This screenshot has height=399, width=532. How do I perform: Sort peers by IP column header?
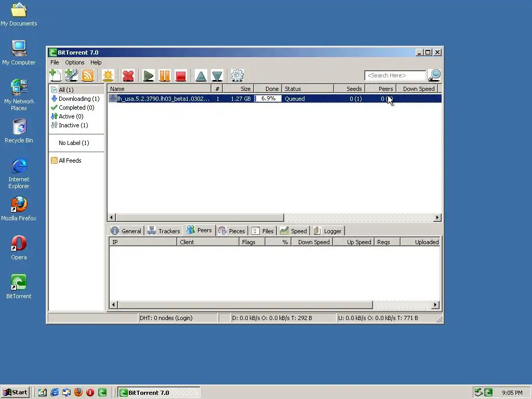coord(143,242)
